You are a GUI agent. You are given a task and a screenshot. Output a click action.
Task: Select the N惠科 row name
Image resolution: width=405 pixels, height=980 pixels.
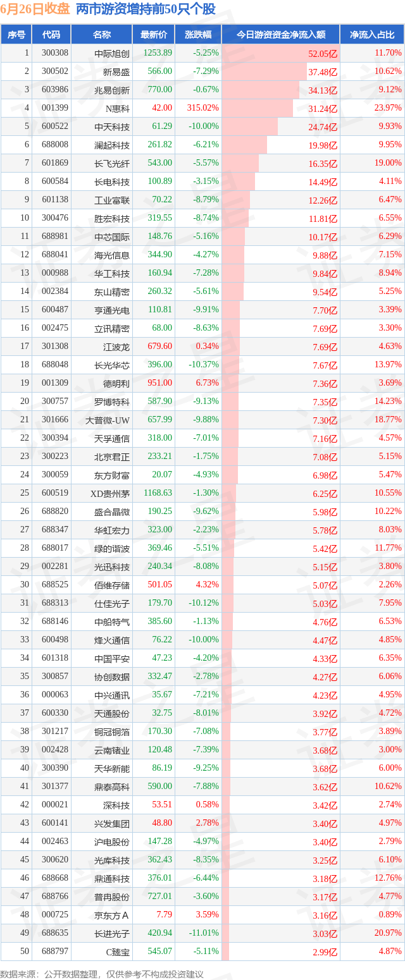coord(117,108)
